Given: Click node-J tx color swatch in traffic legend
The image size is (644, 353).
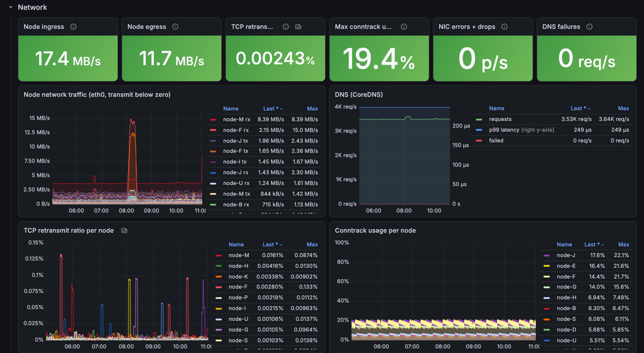Looking at the screenshot, I should tap(213, 141).
